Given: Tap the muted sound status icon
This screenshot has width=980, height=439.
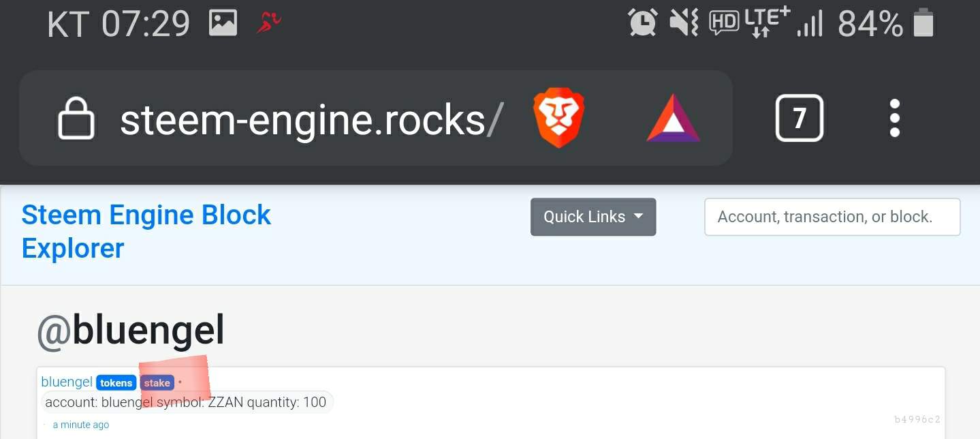Looking at the screenshot, I should click(x=683, y=24).
